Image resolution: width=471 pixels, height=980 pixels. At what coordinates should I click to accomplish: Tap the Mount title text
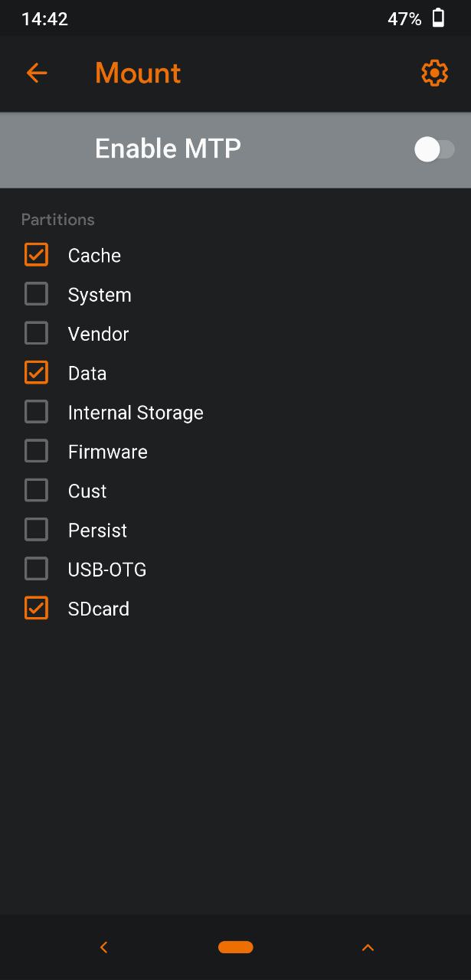138,73
